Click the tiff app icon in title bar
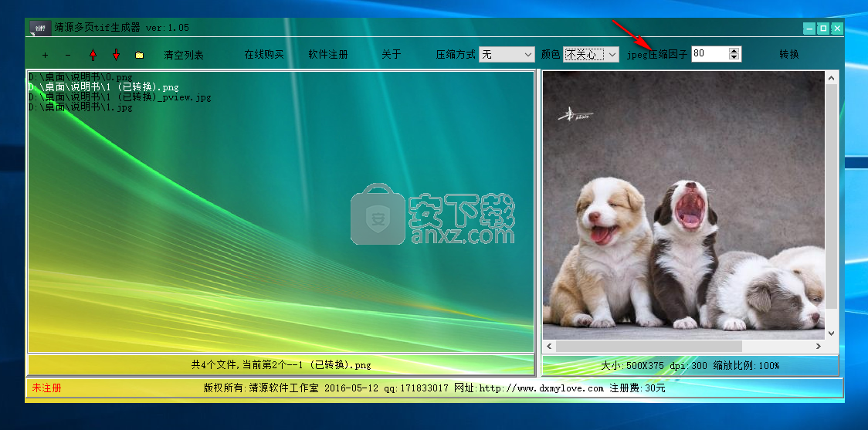The height and width of the screenshot is (430, 868). (x=40, y=28)
